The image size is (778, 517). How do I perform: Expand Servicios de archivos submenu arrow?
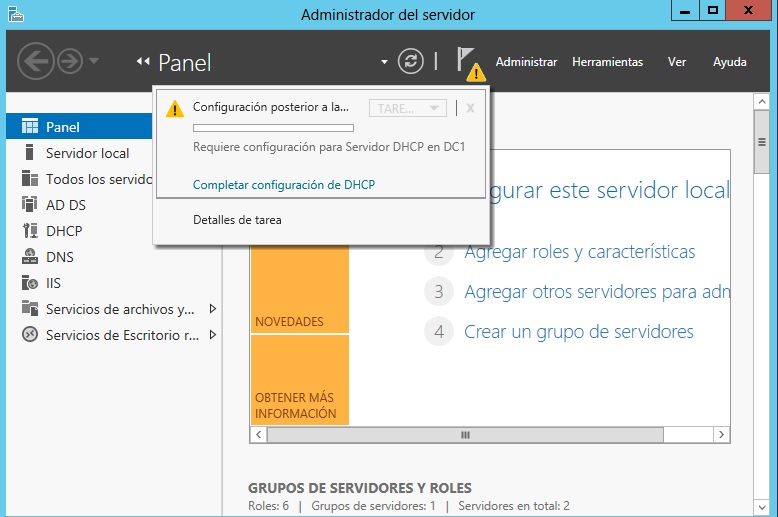212,309
